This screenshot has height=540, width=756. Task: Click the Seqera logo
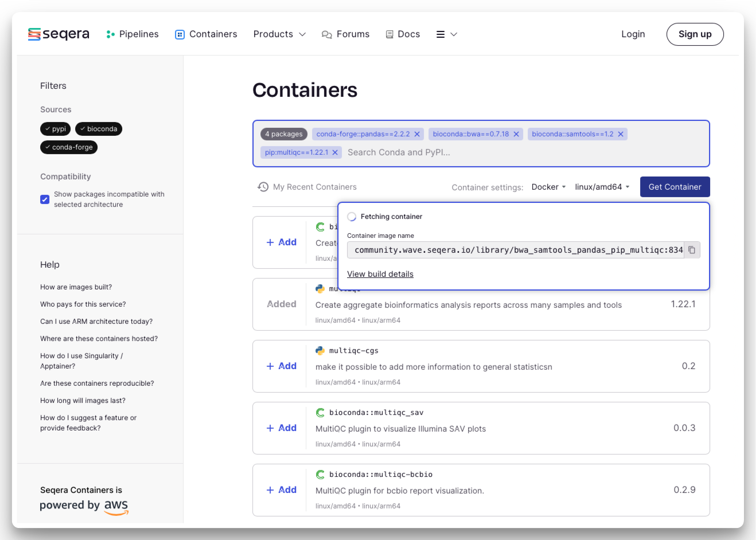pos(59,34)
